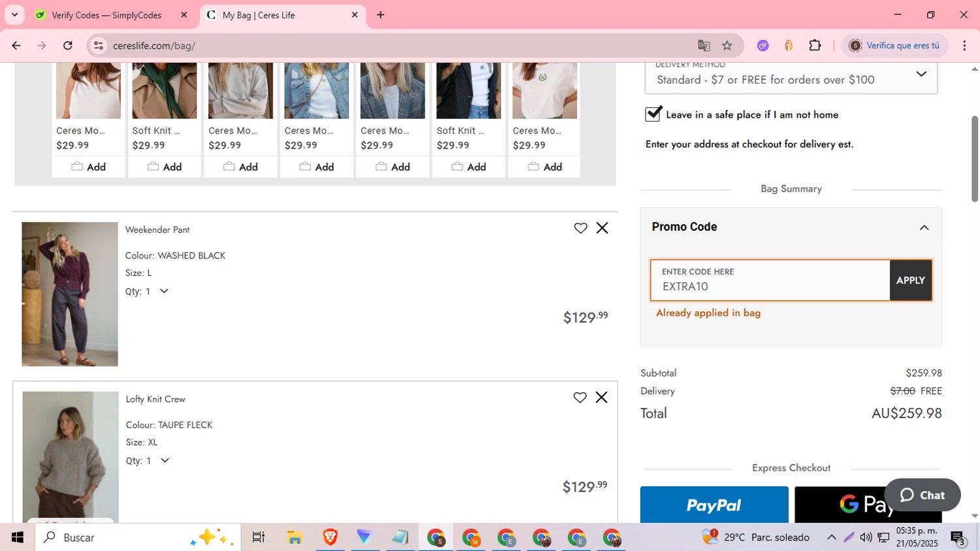980x551 pixels.
Task: Remove Lofty Knit Crew from bag
Action: coord(602,397)
